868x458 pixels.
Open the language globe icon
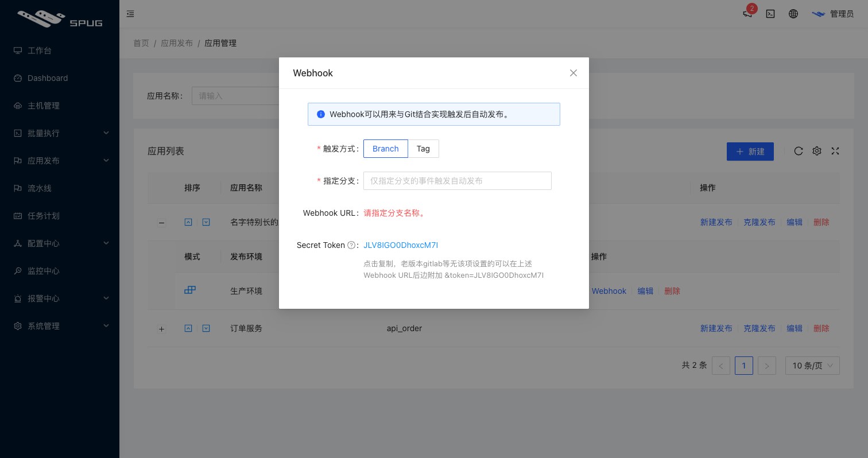[x=793, y=14]
